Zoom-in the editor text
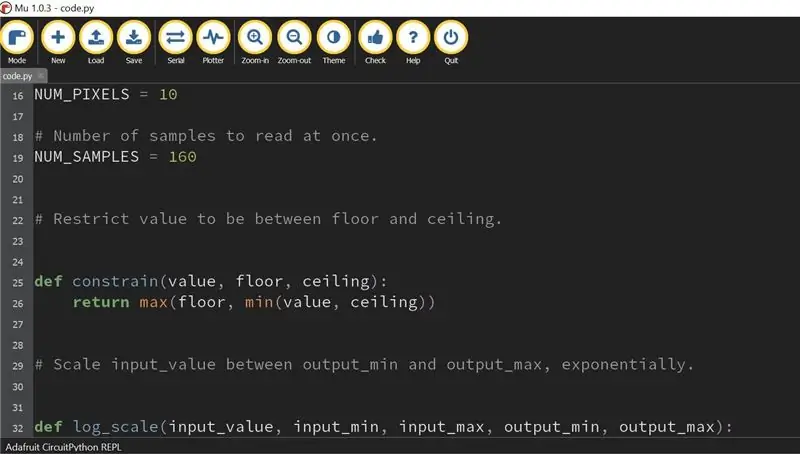Image resolution: width=800 pixels, height=454 pixels. [255, 42]
